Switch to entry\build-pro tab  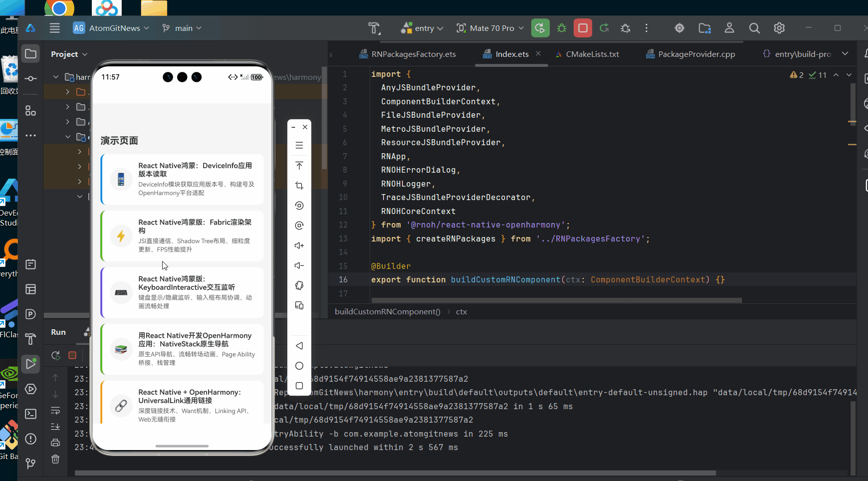[797, 54]
